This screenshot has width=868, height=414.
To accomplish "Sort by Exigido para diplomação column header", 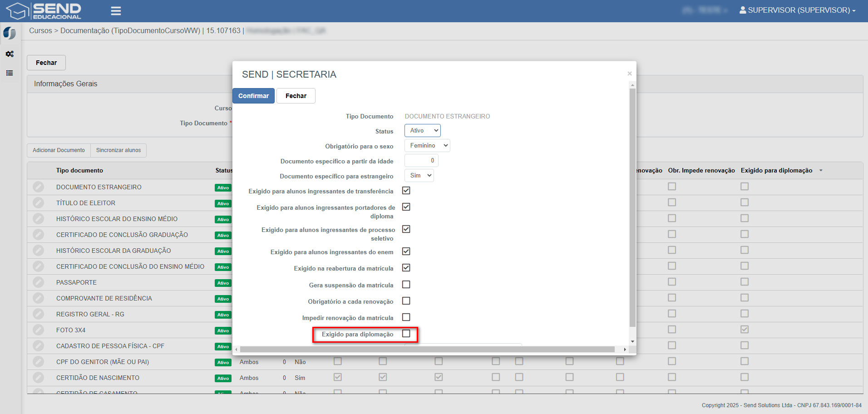I will pos(777,171).
